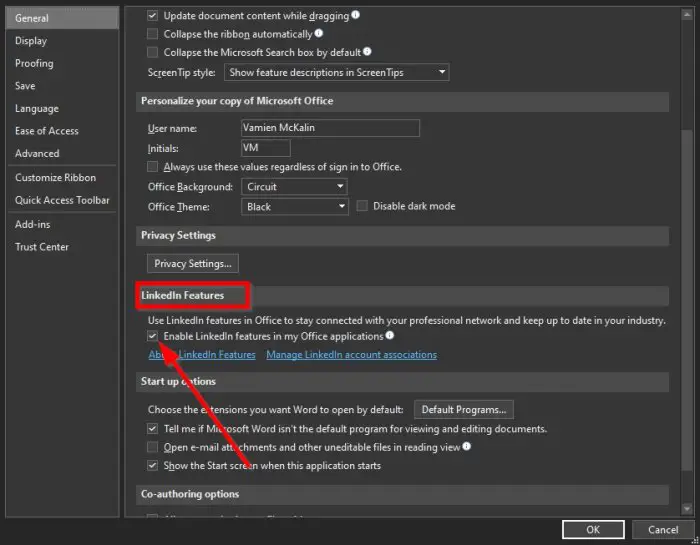Go to Trust Center
700x545 pixels.
click(x=62, y=247)
